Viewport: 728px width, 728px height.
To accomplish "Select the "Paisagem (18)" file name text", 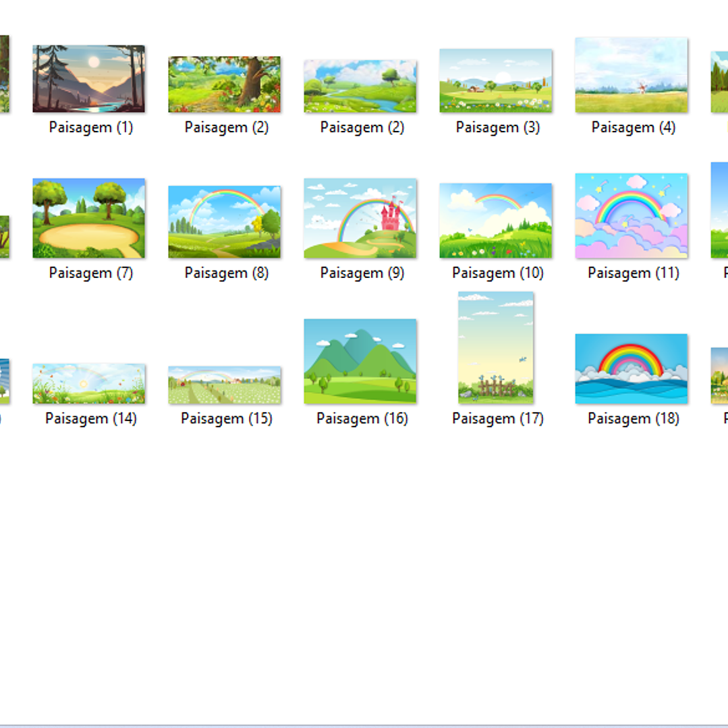I will [633, 418].
